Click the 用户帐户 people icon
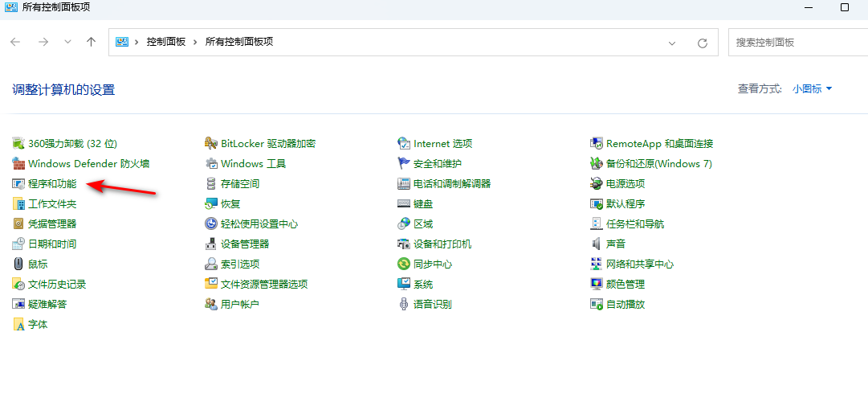This screenshot has height=414, width=868. 211,304
